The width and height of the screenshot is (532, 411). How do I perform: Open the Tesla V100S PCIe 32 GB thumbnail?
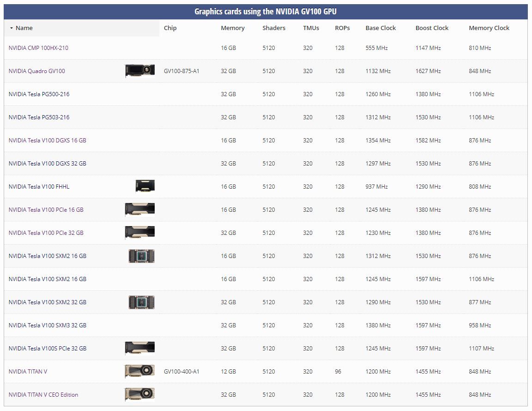140,348
